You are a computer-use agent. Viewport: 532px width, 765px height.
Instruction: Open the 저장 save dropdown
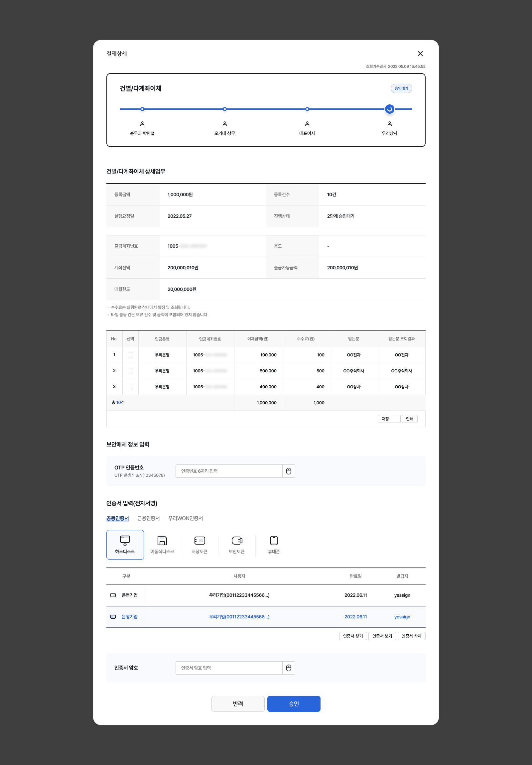(389, 419)
